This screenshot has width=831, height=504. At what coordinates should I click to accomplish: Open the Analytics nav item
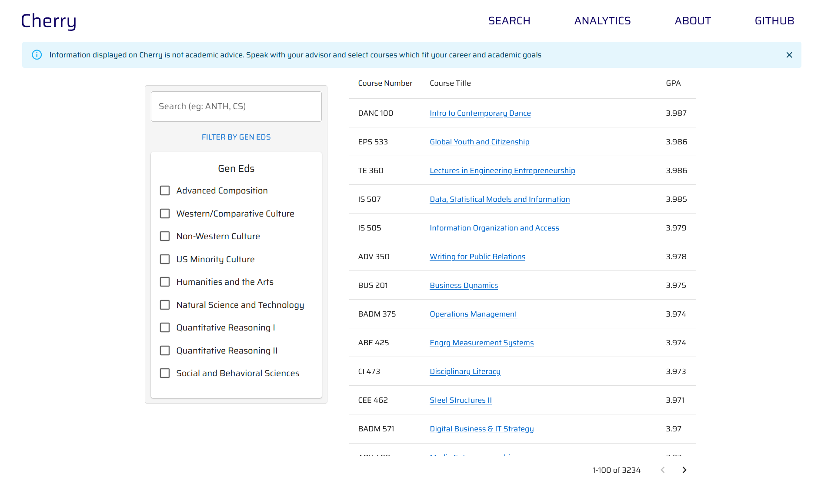(x=602, y=21)
